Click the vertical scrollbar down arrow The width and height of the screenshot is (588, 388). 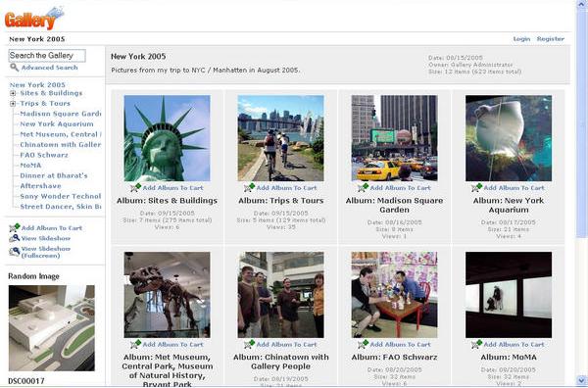(582, 380)
